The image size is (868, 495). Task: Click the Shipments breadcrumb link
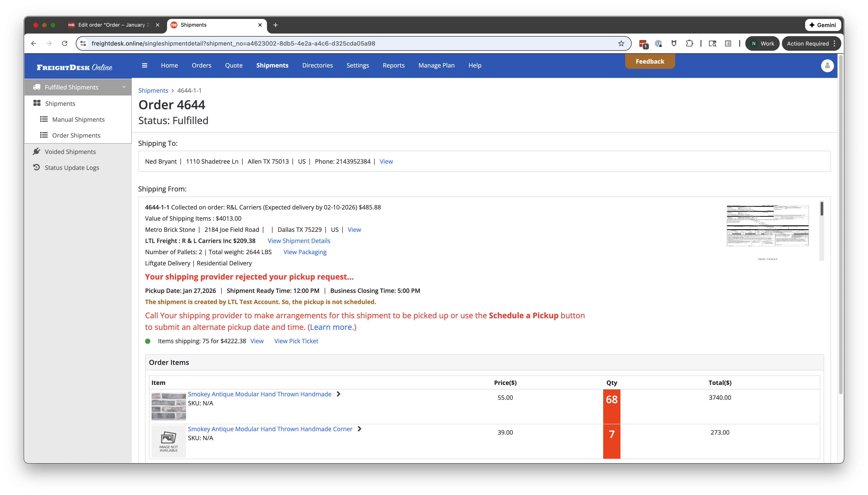153,91
